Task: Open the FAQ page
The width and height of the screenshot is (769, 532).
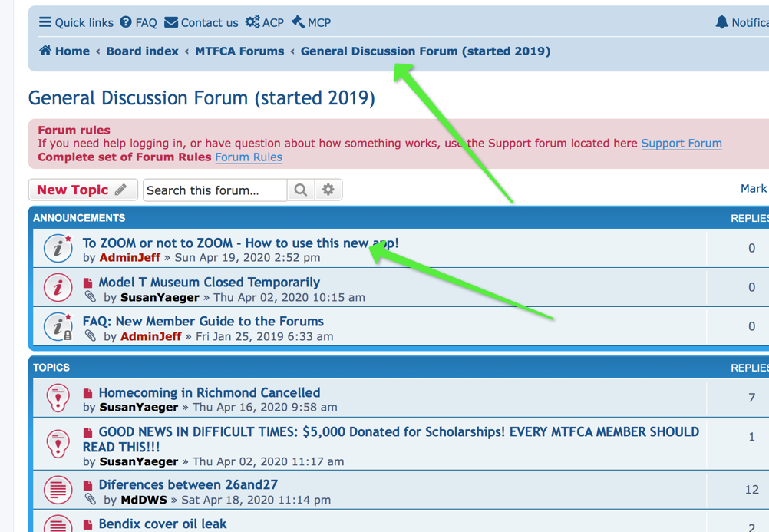Action: tap(138, 22)
